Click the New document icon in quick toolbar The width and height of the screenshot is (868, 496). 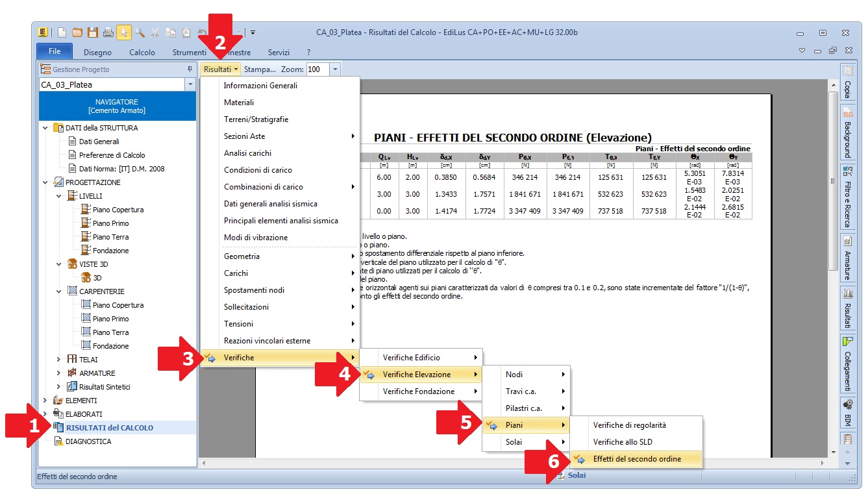point(62,32)
